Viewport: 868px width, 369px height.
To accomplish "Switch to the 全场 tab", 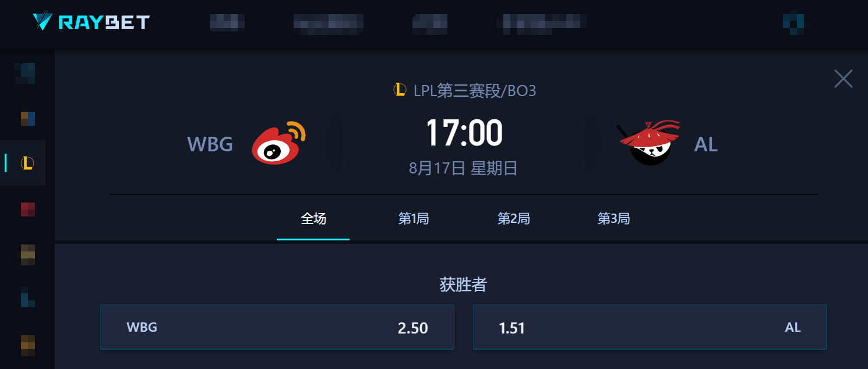I will 313,219.
